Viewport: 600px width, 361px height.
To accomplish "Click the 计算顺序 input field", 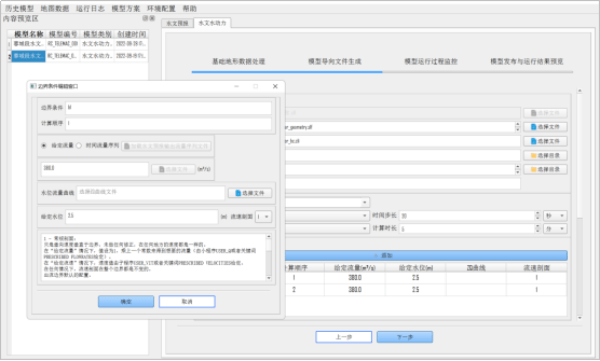I will point(168,123).
